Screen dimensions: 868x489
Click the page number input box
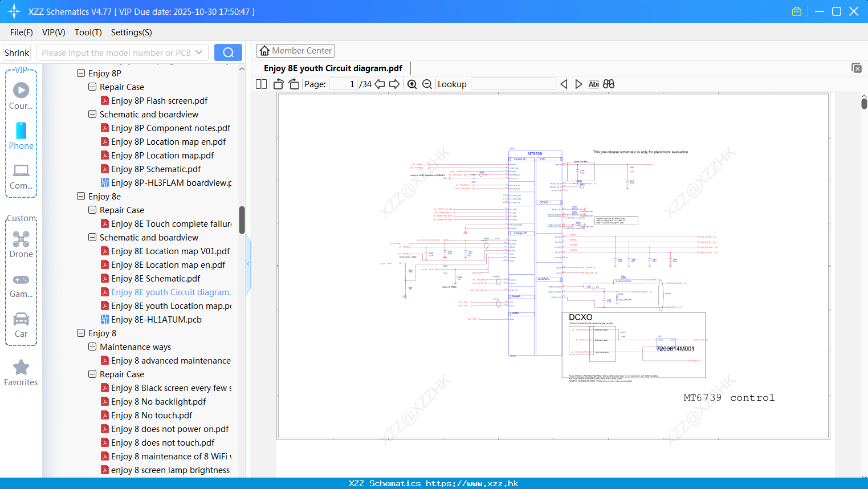[x=344, y=84]
